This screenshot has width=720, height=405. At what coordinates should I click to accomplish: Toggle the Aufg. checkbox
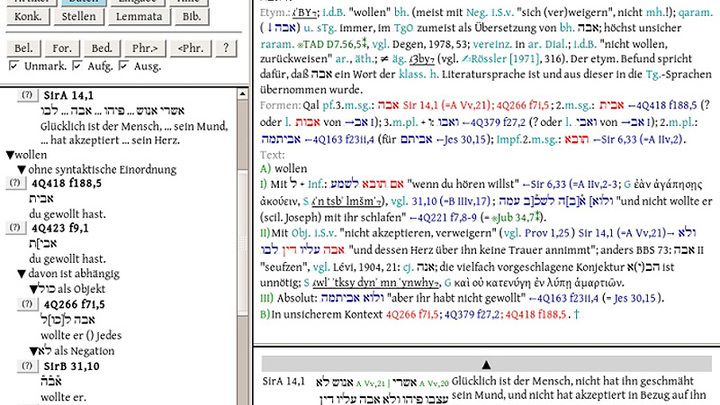tap(78, 66)
